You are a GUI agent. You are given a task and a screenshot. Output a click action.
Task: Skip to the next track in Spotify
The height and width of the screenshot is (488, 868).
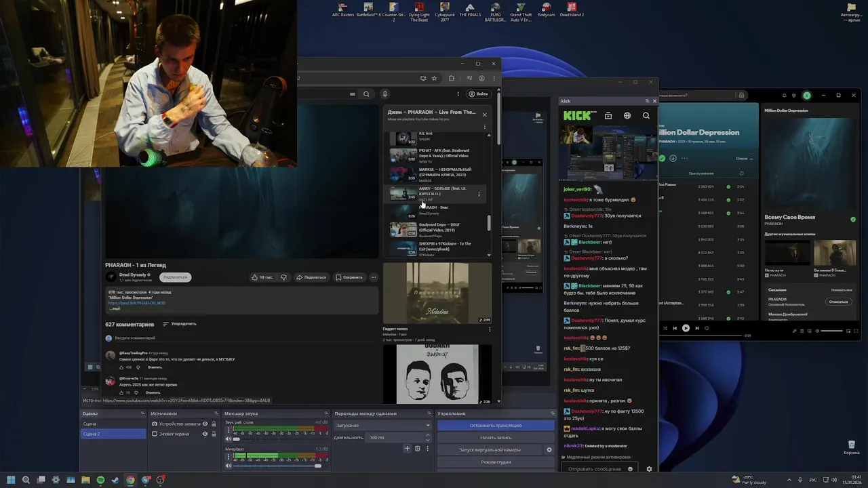696,328
